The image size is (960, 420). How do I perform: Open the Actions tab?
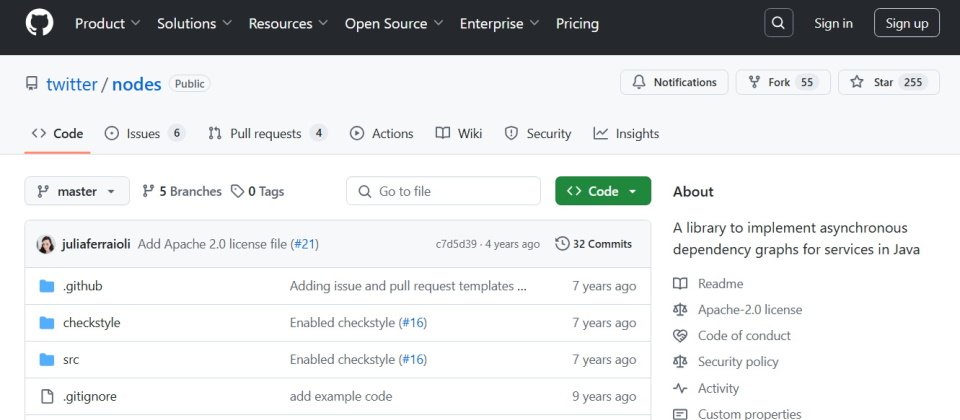pos(381,133)
